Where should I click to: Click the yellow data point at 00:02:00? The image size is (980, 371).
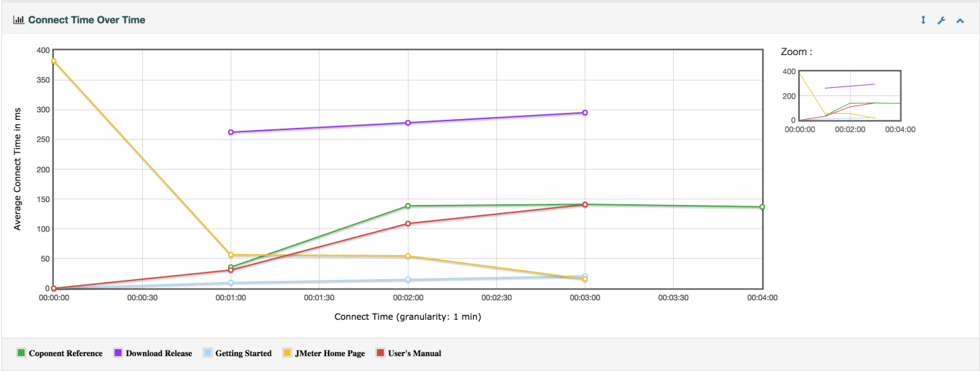(408, 256)
